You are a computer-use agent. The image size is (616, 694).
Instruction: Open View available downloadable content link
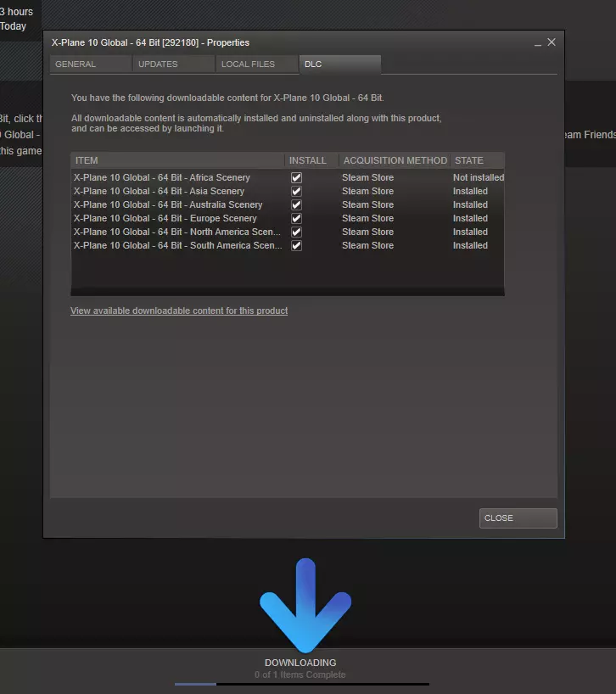click(x=179, y=311)
